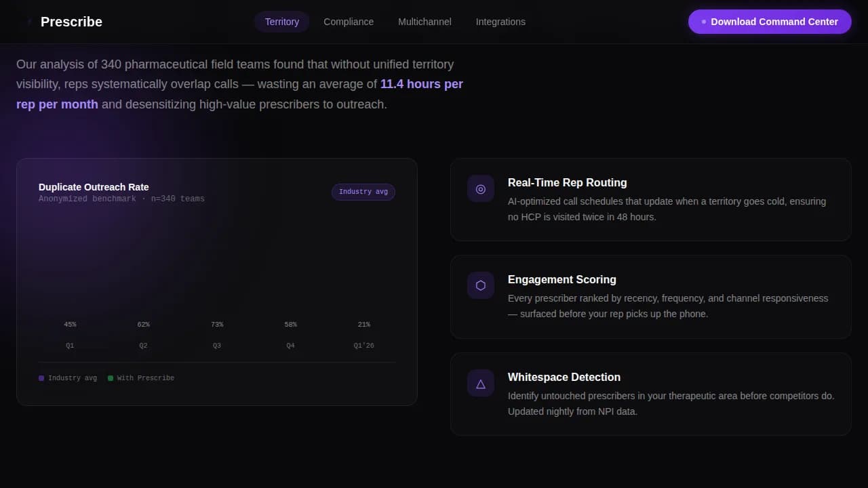The width and height of the screenshot is (868, 488).
Task: Click the 73% chart value
Action: 217,325
